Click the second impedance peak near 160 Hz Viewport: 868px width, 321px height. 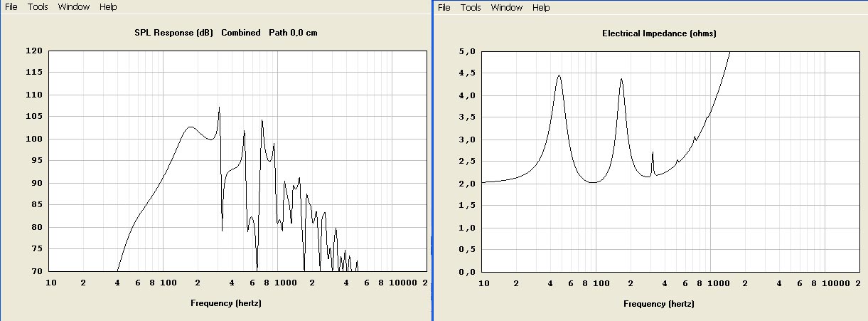click(x=621, y=80)
